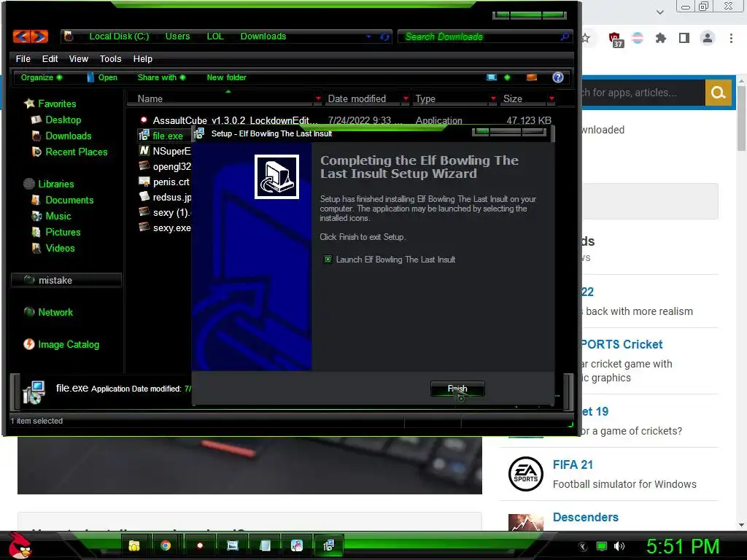The height and width of the screenshot is (560, 747).
Task: Show hidden tray icons arrow
Action: coord(582,547)
